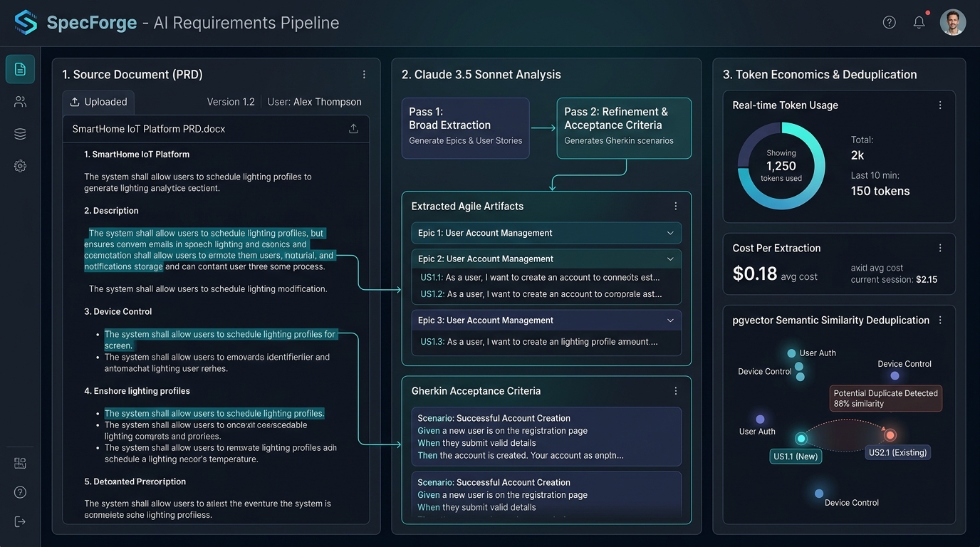This screenshot has width=980, height=547.
Task: Click first Successful Account Creation scenario card
Action: click(546, 437)
